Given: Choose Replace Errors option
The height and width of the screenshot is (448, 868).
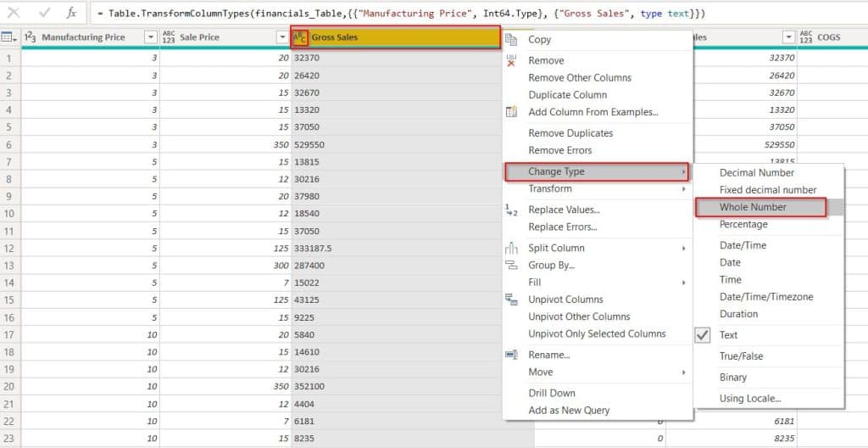Looking at the screenshot, I should click(563, 227).
